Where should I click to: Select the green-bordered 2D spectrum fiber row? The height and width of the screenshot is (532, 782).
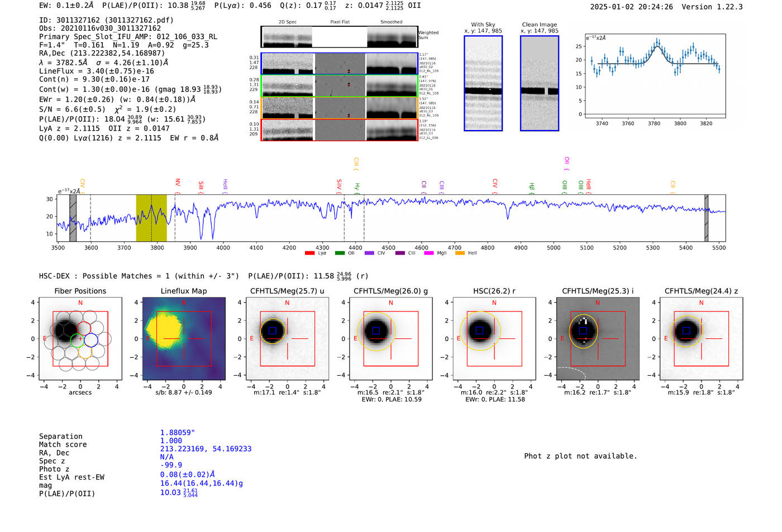pyautogui.click(x=339, y=85)
